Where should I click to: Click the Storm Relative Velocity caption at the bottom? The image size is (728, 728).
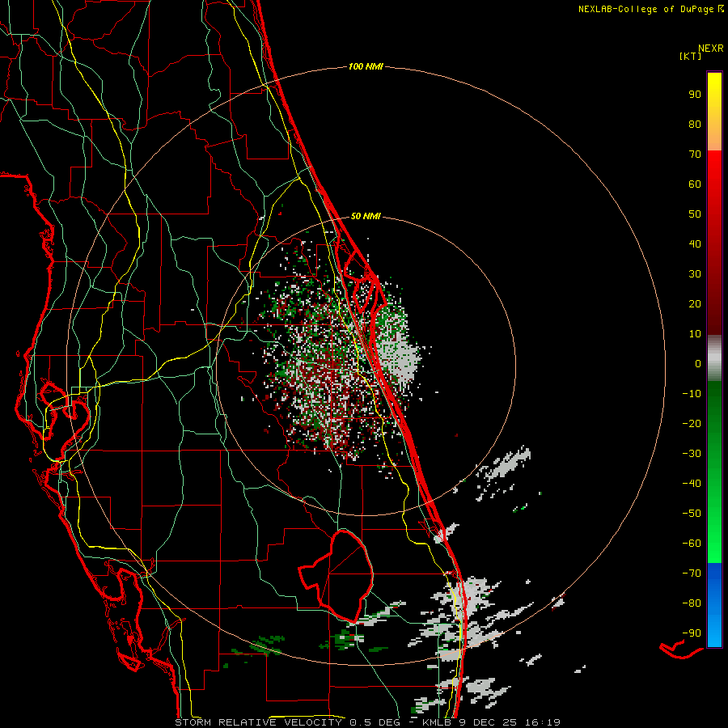tap(368, 722)
